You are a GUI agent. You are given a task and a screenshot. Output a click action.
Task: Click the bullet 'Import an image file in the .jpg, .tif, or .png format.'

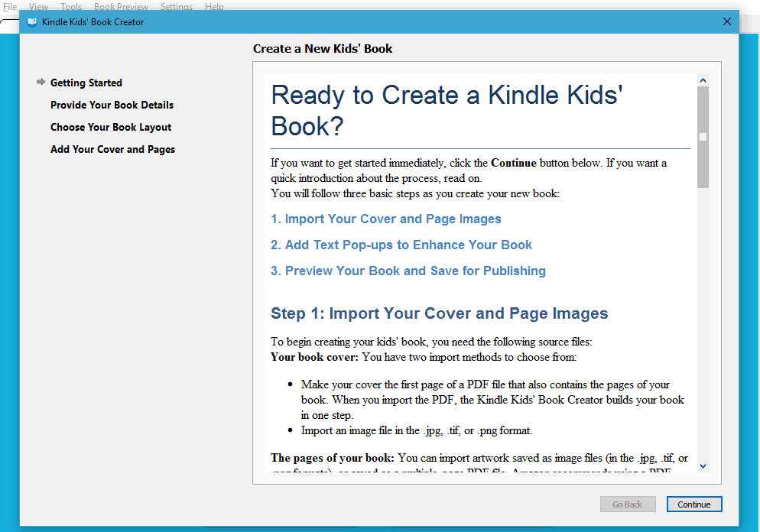coord(417,430)
